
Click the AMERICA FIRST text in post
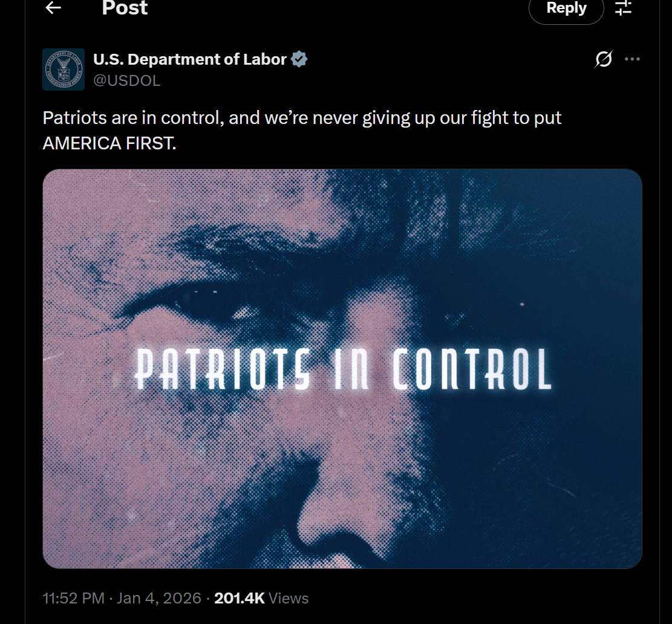pyautogui.click(x=109, y=143)
